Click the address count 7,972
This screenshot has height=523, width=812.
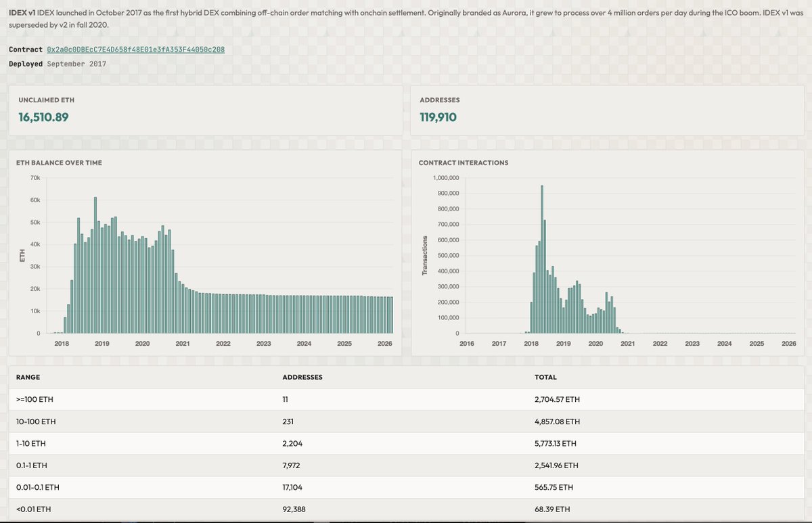[x=292, y=465]
